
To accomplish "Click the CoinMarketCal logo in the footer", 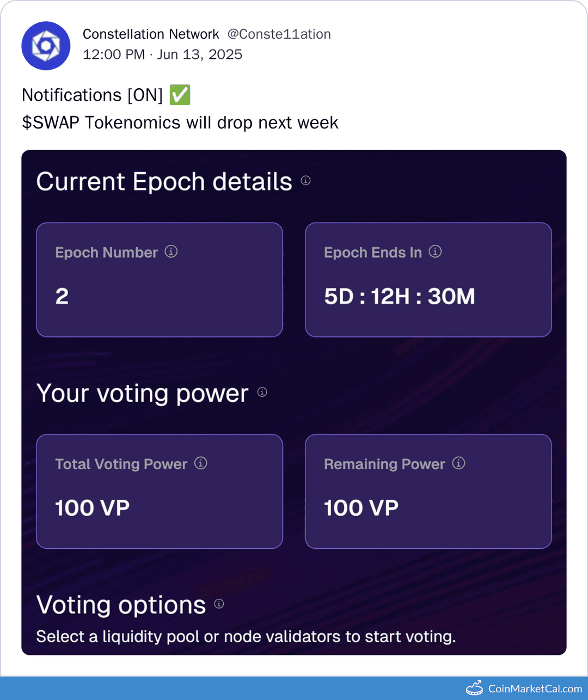I will pyautogui.click(x=474, y=688).
